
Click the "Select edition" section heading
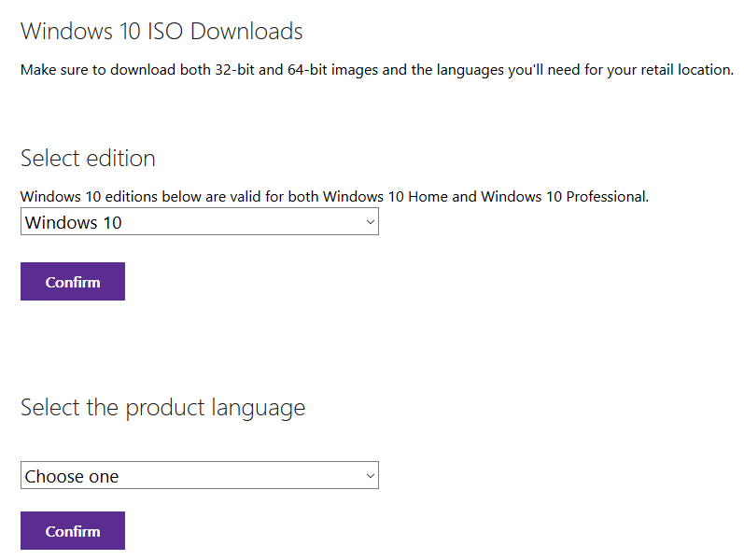pyautogui.click(x=88, y=158)
